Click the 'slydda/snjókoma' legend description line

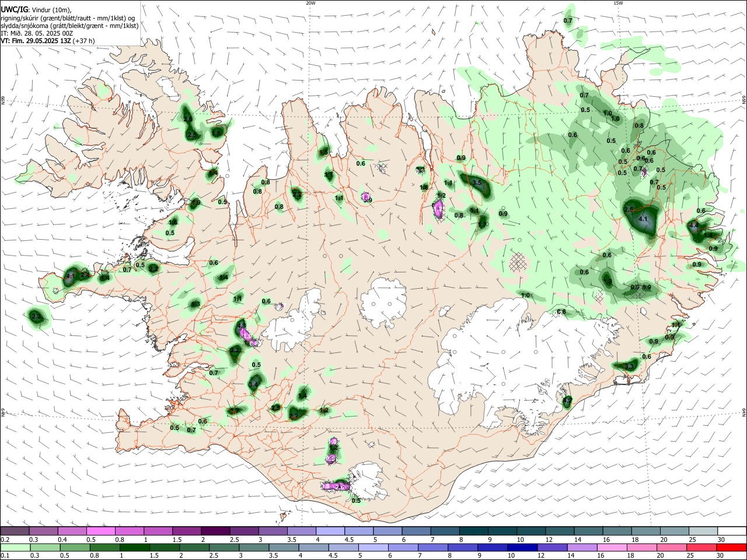(69, 26)
